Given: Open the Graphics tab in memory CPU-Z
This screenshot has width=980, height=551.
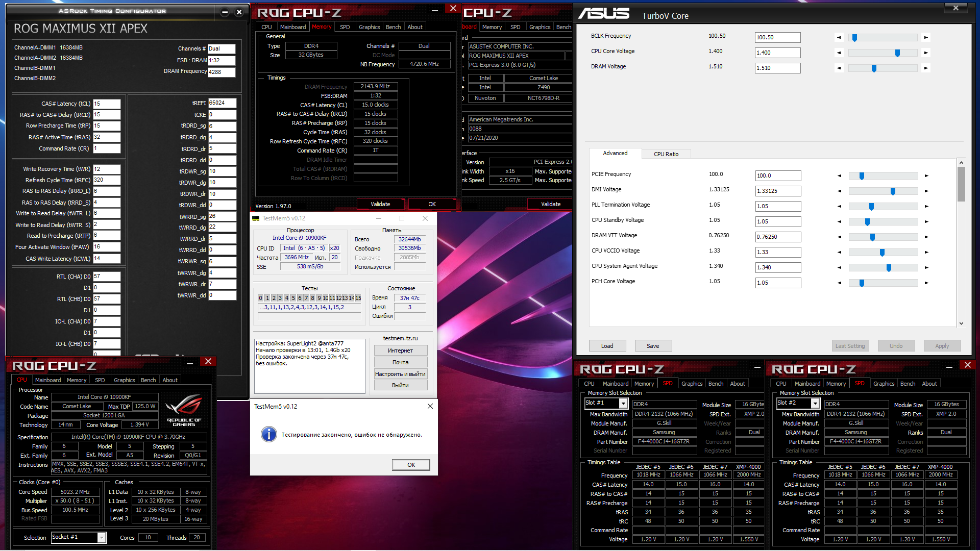Looking at the screenshot, I should click(369, 27).
